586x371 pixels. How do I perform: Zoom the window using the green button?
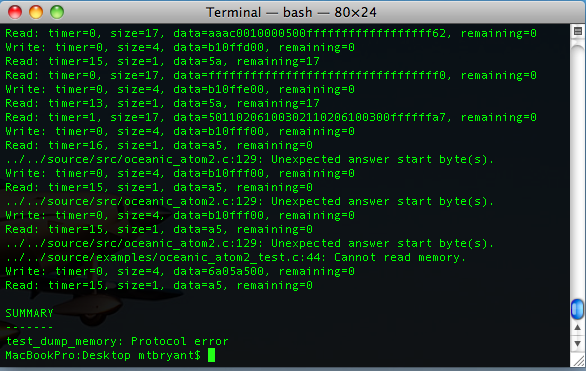click(x=57, y=12)
